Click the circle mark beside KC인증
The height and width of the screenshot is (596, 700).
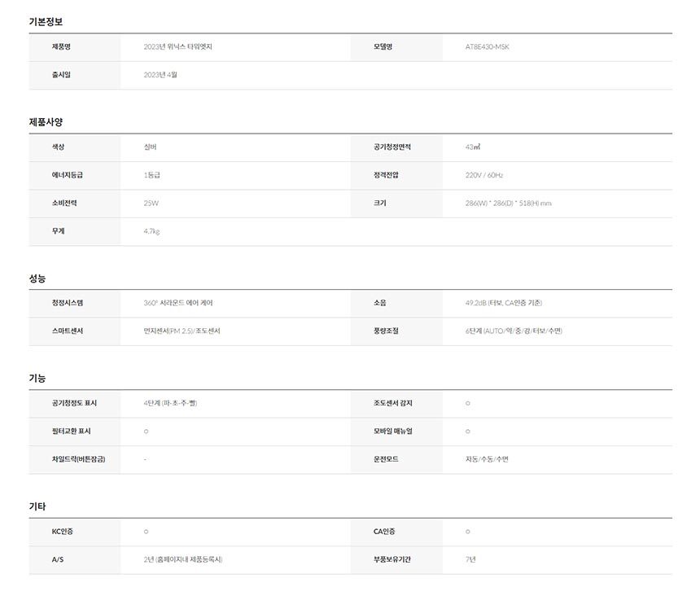146,532
